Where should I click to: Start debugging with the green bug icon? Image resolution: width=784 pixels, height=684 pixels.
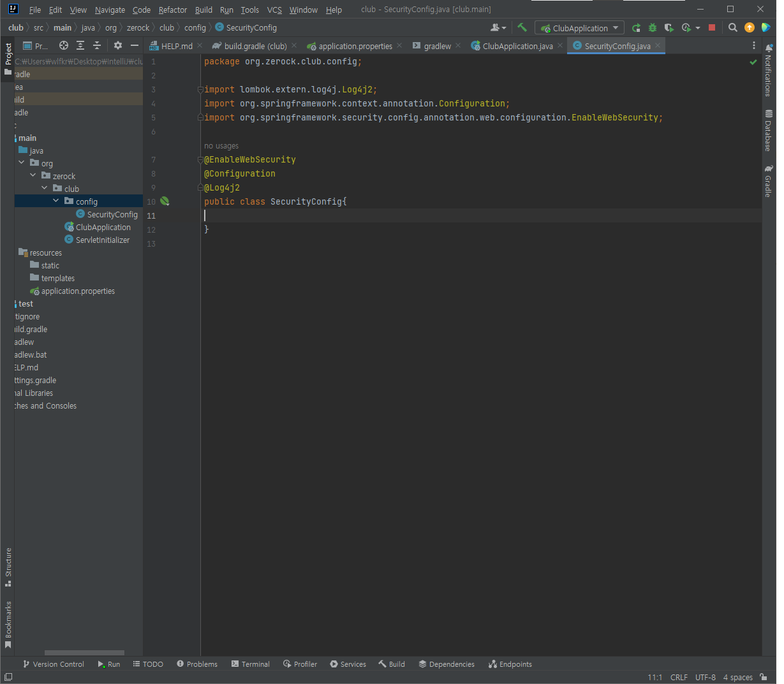[652, 27]
